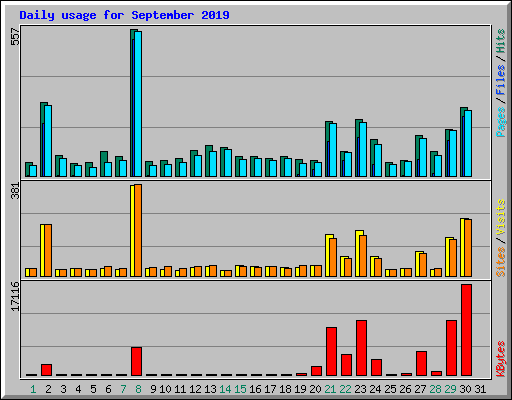Click day 1 on the date axis
The image size is (512, 400).
(x=33, y=389)
